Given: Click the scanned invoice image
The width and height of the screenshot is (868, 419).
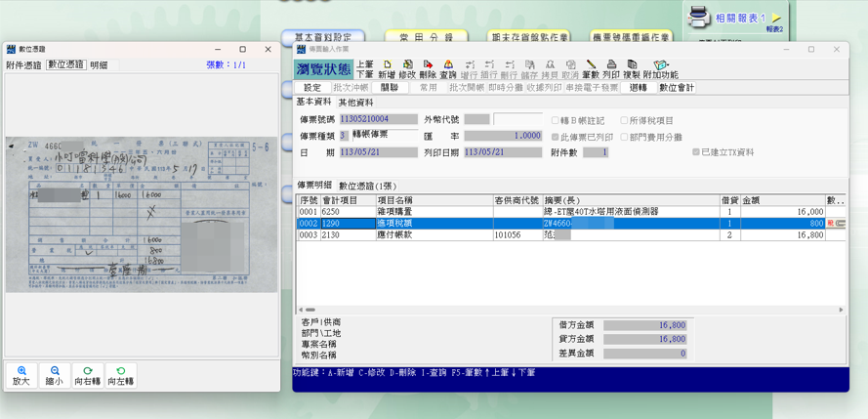Looking at the screenshot, I should [142, 215].
